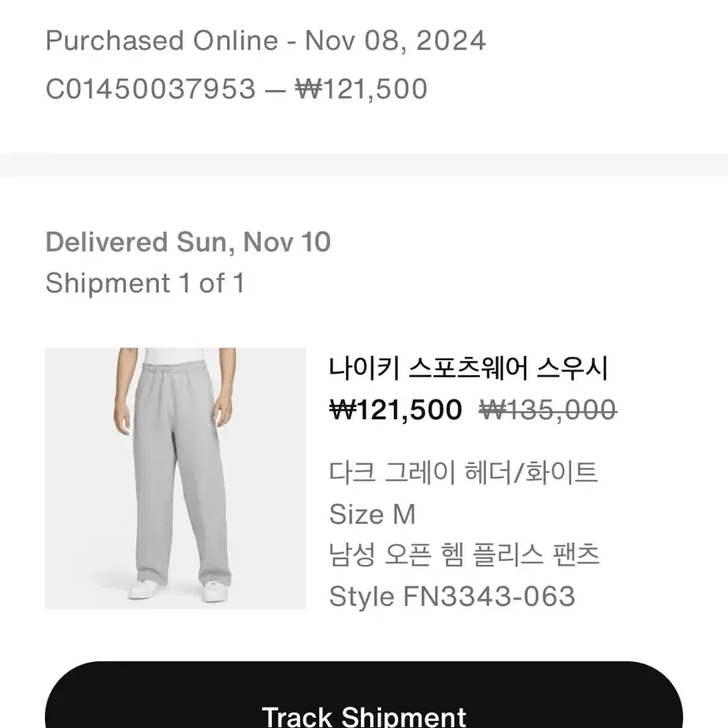
Task: Click the word Delivered in status heading
Action: [x=106, y=243]
